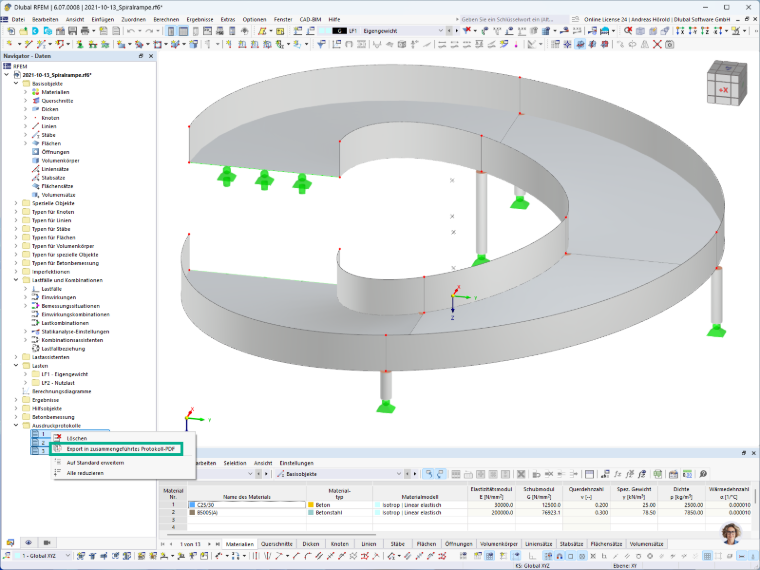The image size is (760, 570).
Task: Click the view cube +X face
Action: pos(723,90)
